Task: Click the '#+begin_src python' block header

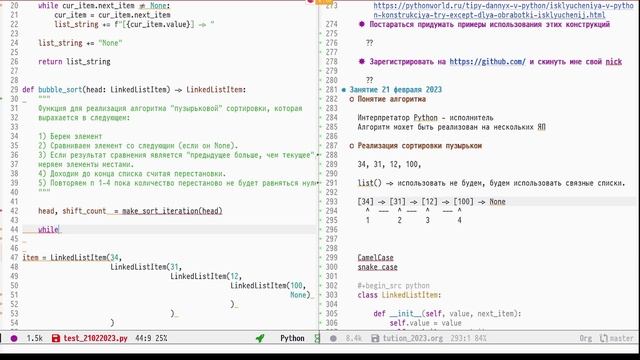Action: pyautogui.click(x=393, y=286)
